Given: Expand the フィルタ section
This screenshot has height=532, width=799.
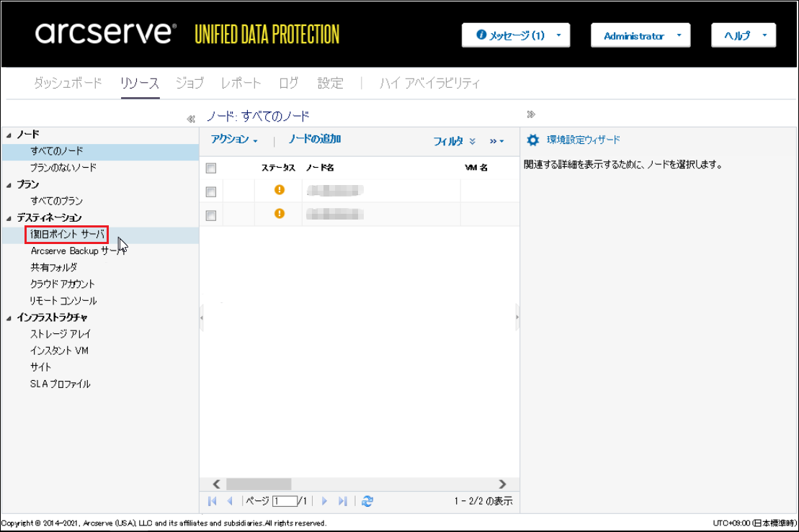Looking at the screenshot, I should pyautogui.click(x=454, y=141).
